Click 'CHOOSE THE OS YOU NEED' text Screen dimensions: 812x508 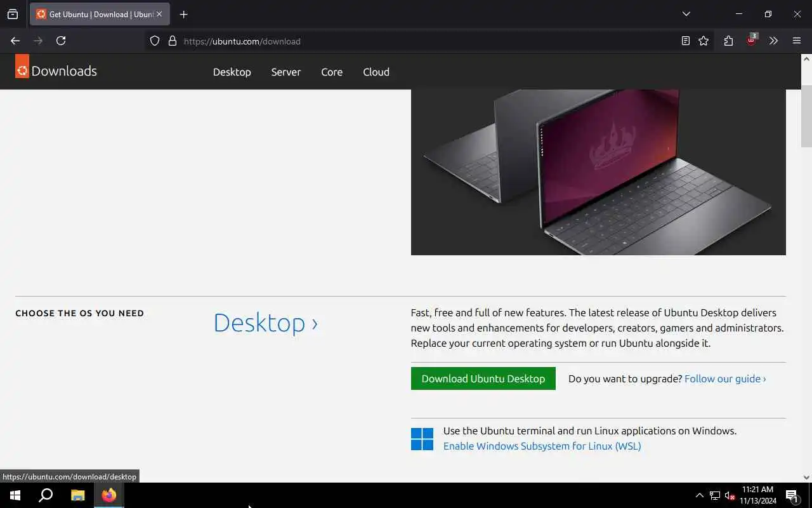click(x=79, y=313)
